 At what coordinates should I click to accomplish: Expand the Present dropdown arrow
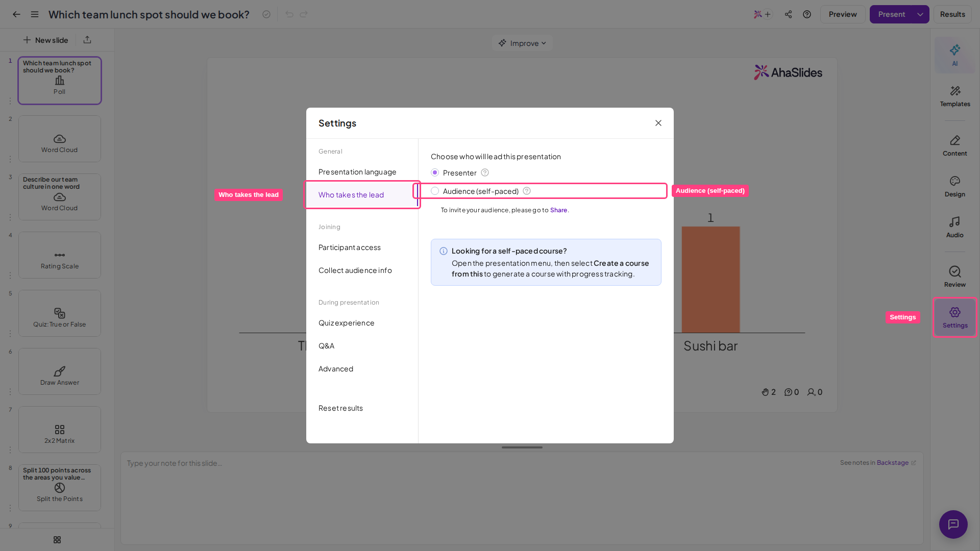click(x=920, y=14)
